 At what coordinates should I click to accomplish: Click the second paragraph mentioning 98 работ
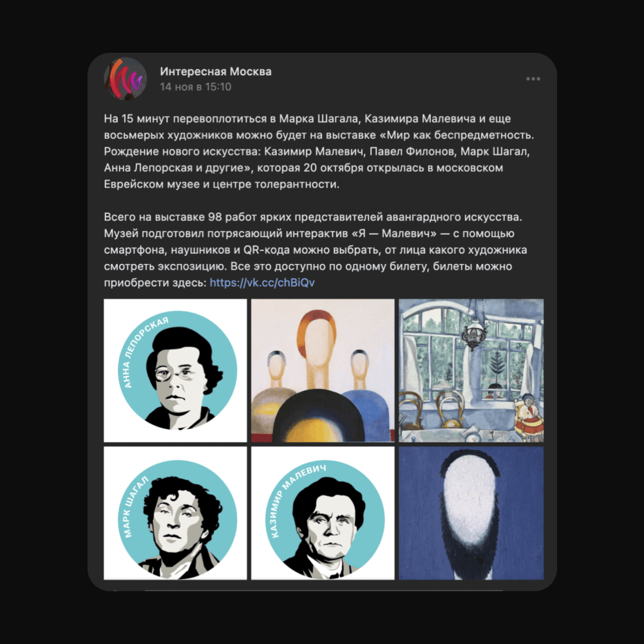coord(316,250)
